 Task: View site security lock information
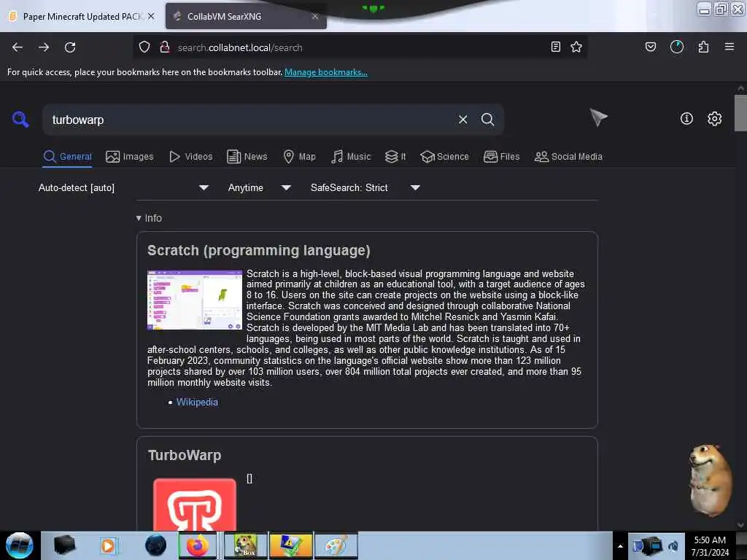click(165, 47)
